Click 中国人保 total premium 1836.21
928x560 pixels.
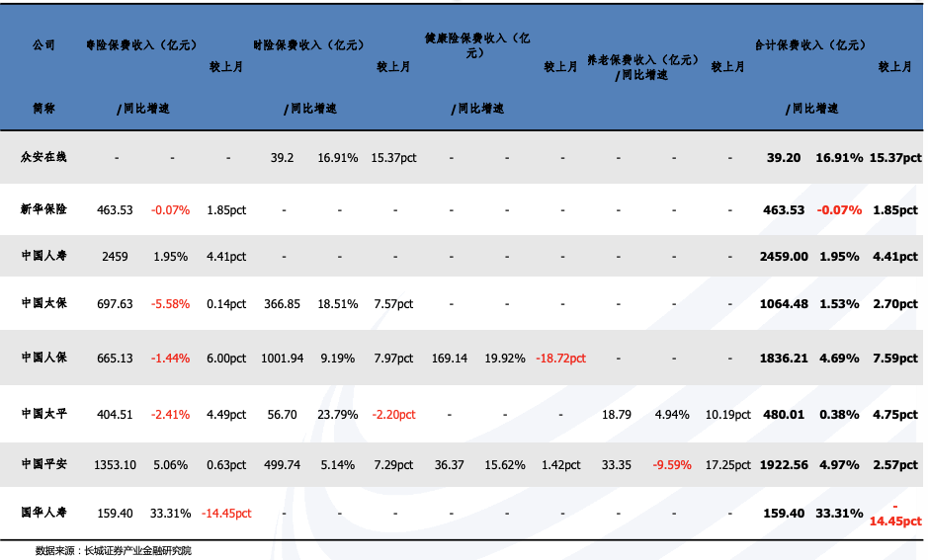click(784, 359)
